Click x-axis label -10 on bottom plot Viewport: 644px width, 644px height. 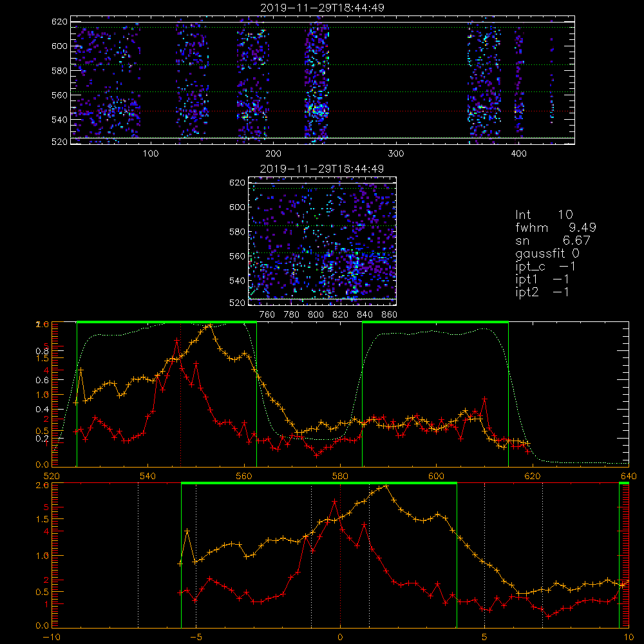(x=52, y=638)
